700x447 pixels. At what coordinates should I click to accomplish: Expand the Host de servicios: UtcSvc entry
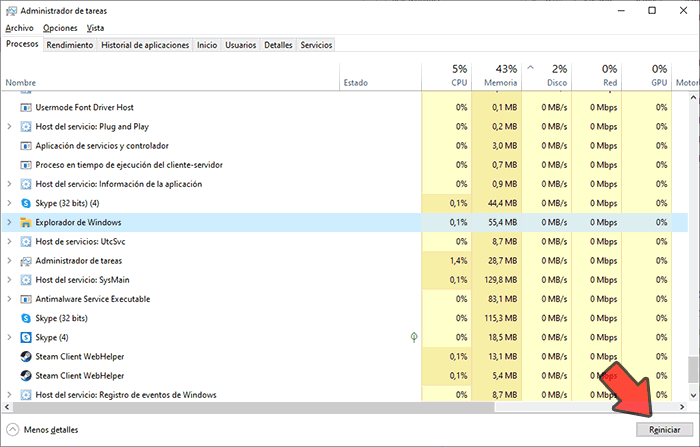pyautogui.click(x=9, y=241)
